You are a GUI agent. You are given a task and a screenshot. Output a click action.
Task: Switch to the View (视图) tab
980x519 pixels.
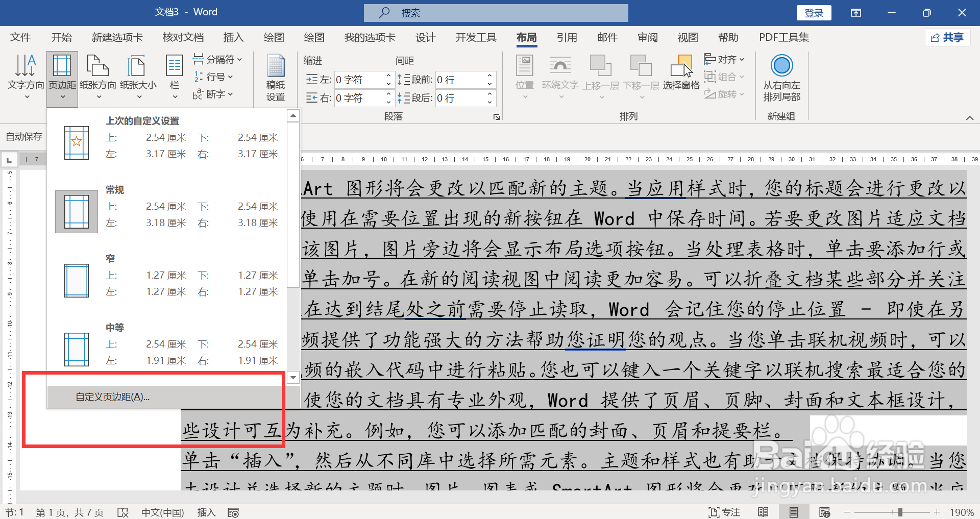(x=688, y=37)
